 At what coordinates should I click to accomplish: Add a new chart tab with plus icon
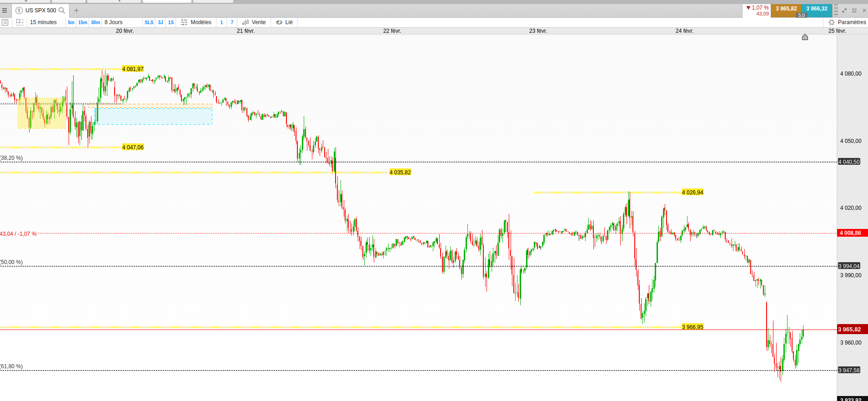tap(76, 10)
